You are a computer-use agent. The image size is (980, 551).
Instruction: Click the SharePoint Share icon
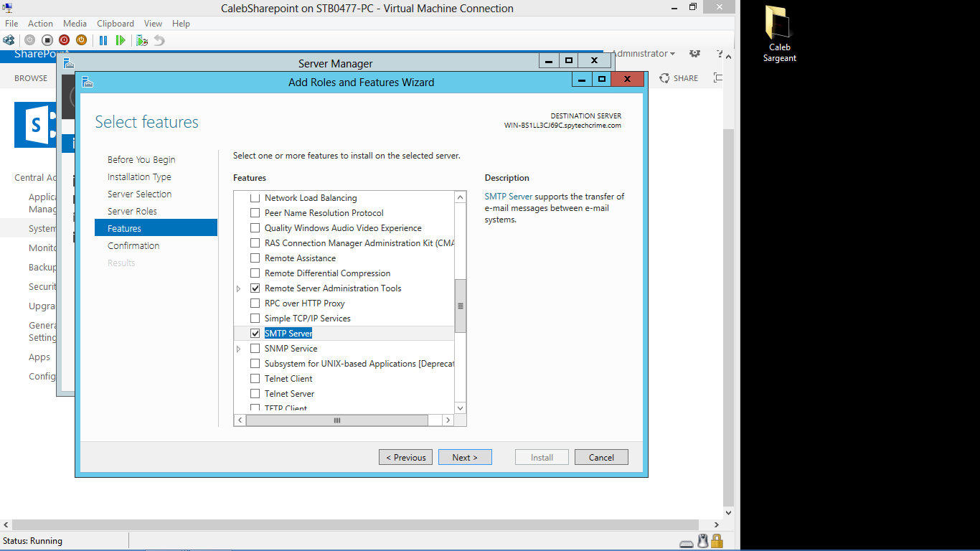pyautogui.click(x=664, y=78)
